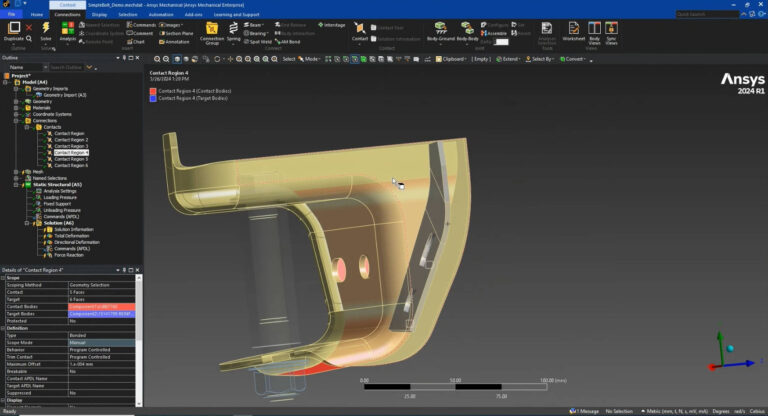768x416 pixels.
Task: Click the Metric units entry in status bar
Action: (x=674, y=412)
